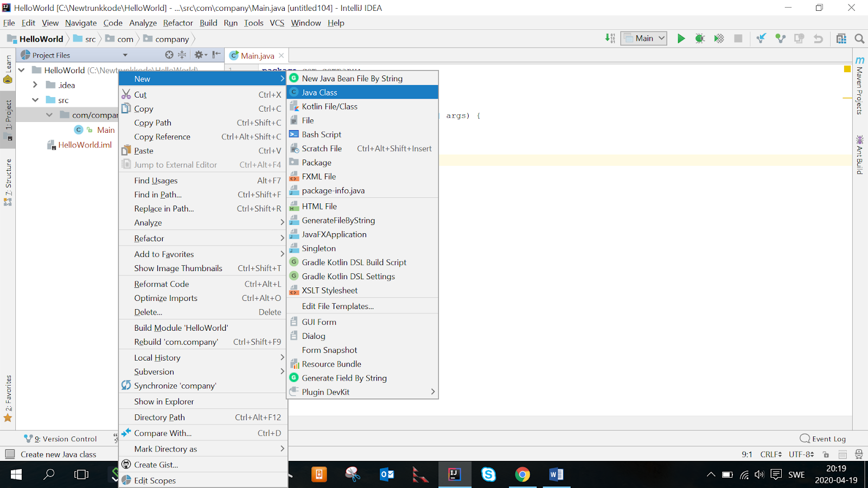
Task: Select GUI Form in New submenu
Action: 362,322
